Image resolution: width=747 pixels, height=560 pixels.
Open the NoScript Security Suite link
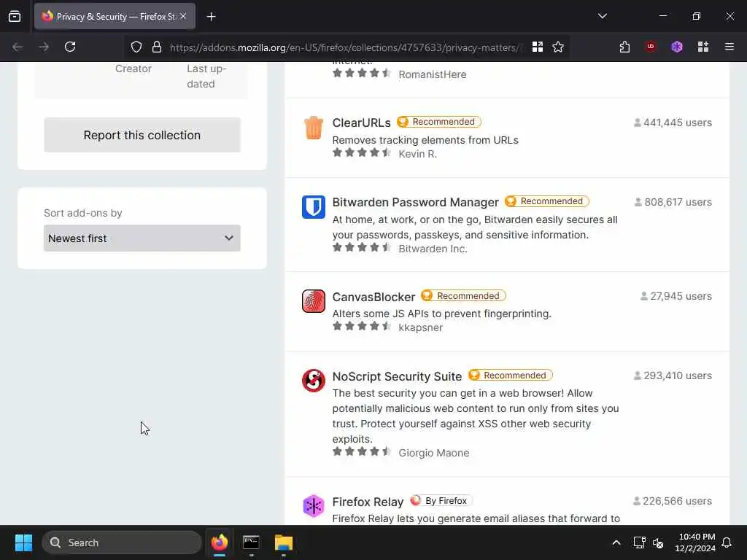(x=397, y=376)
